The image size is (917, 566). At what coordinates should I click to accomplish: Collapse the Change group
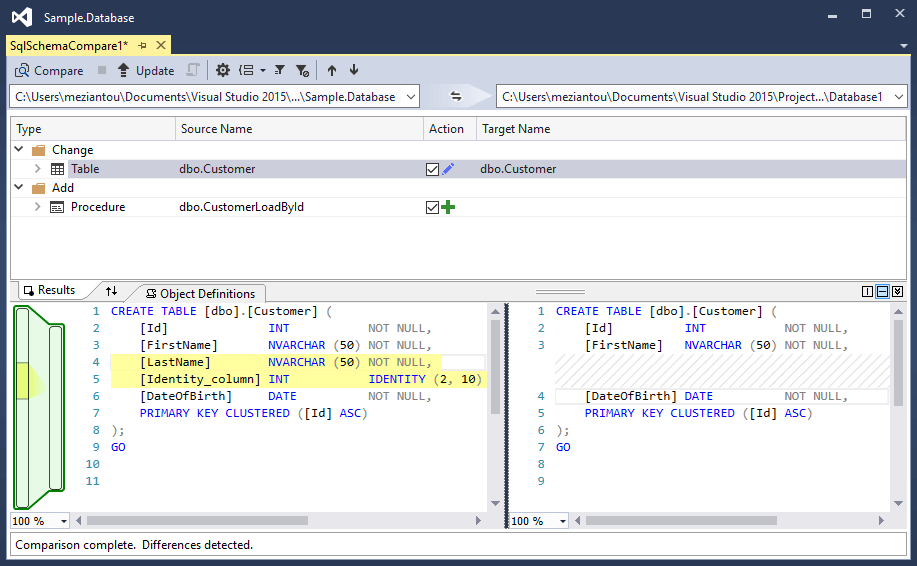[x=19, y=150]
